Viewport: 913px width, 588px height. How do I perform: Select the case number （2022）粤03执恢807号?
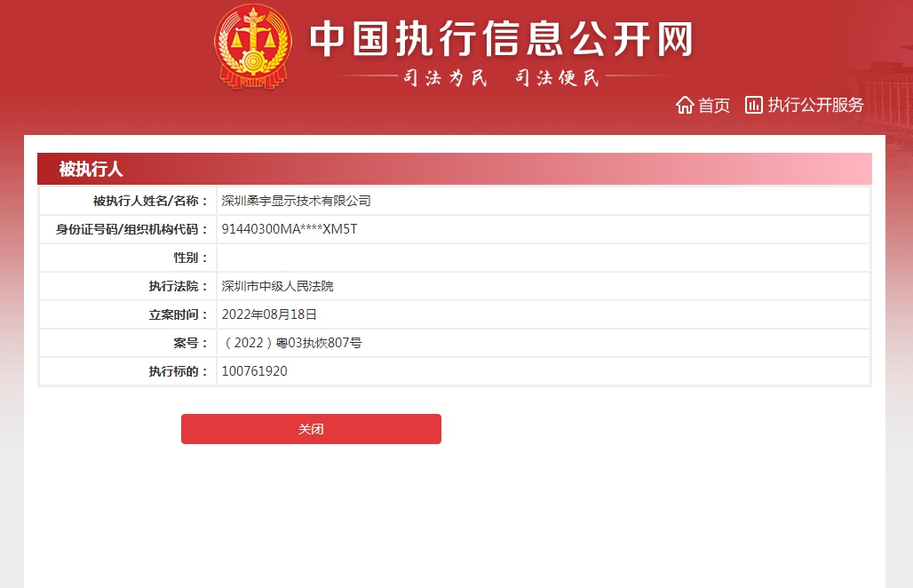[x=291, y=343]
